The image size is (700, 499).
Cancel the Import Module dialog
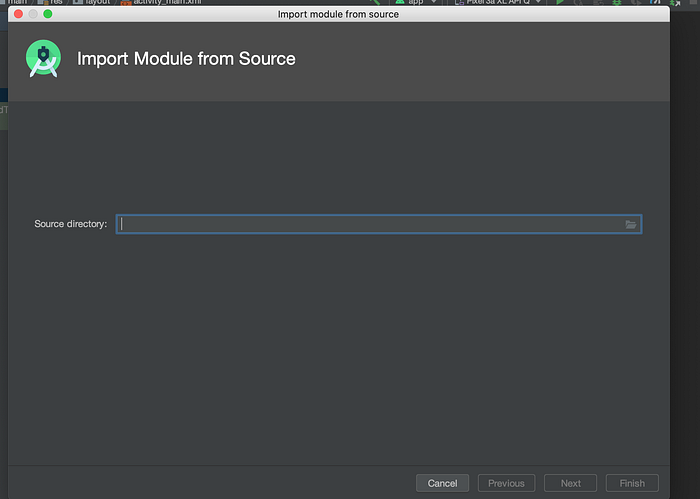(x=442, y=483)
